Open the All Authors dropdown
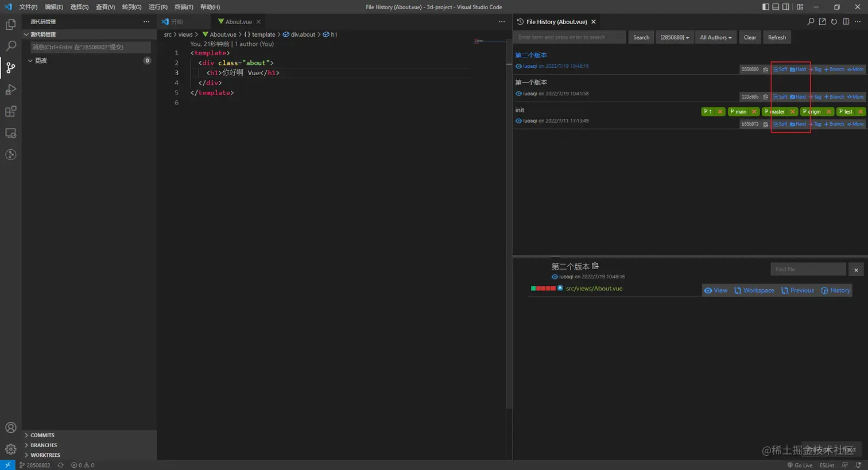 [715, 37]
